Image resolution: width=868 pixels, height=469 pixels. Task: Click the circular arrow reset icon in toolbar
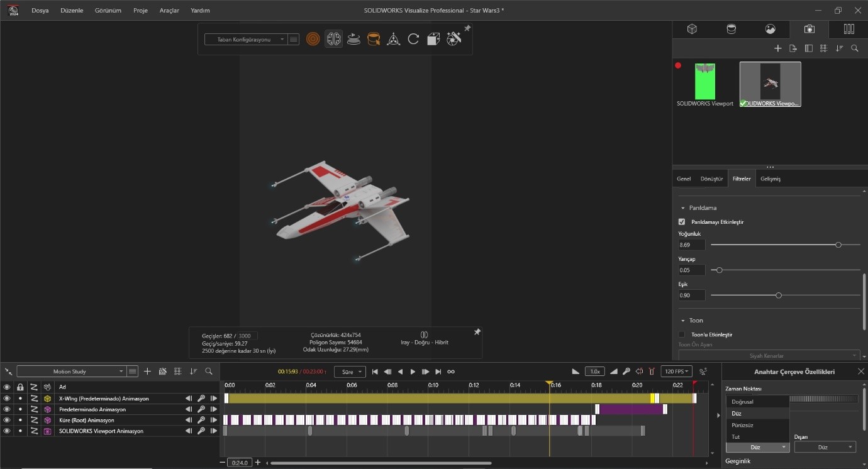tap(413, 39)
